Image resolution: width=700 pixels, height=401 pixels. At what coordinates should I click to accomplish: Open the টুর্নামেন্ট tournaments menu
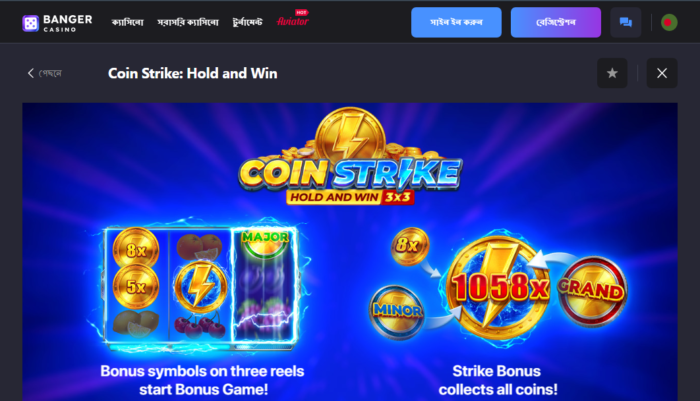247,22
